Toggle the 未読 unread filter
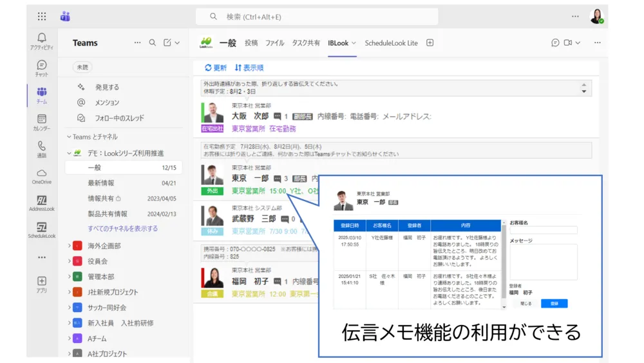The image size is (644, 363). click(x=82, y=67)
